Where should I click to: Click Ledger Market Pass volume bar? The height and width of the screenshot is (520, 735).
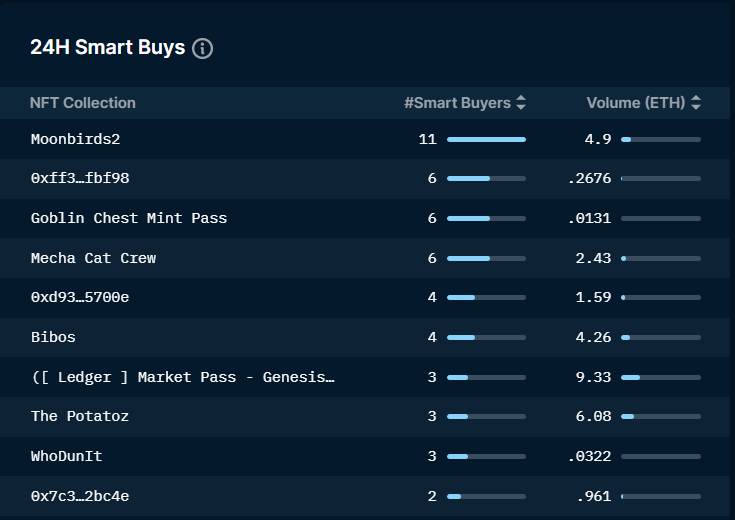click(660, 377)
